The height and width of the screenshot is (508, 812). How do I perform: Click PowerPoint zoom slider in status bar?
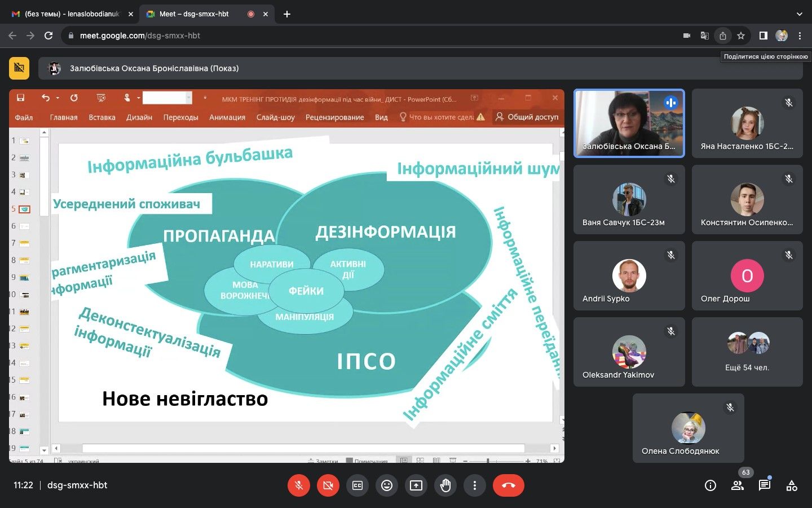click(x=496, y=461)
